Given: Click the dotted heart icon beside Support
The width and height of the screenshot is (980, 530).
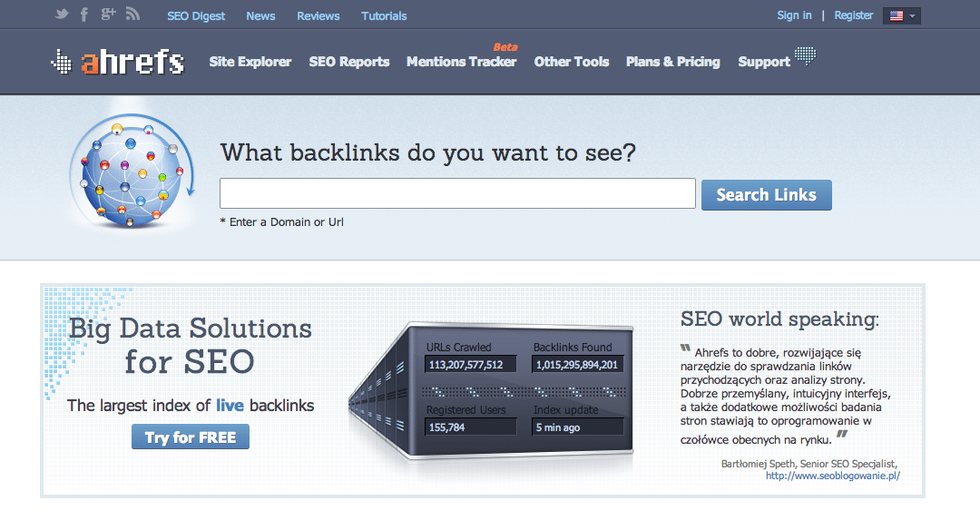Looking at the screenshot, I should 805,55.
